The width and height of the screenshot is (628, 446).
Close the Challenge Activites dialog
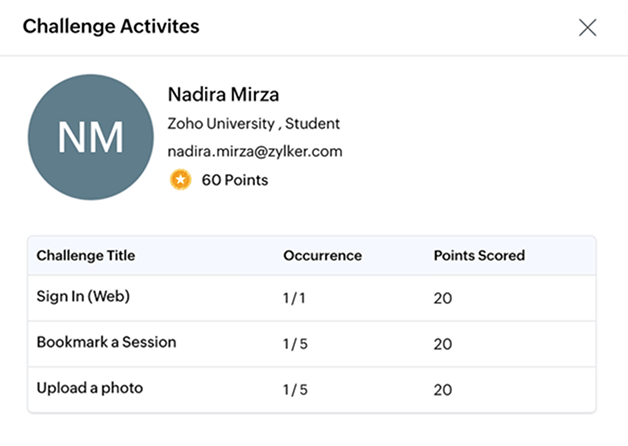coord(588,28)
